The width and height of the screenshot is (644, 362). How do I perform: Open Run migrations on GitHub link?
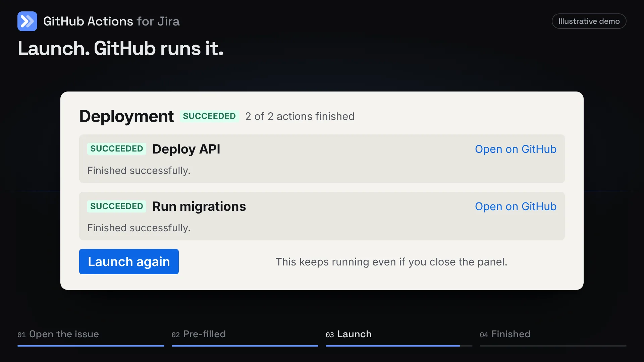click(x=516, y=206)
